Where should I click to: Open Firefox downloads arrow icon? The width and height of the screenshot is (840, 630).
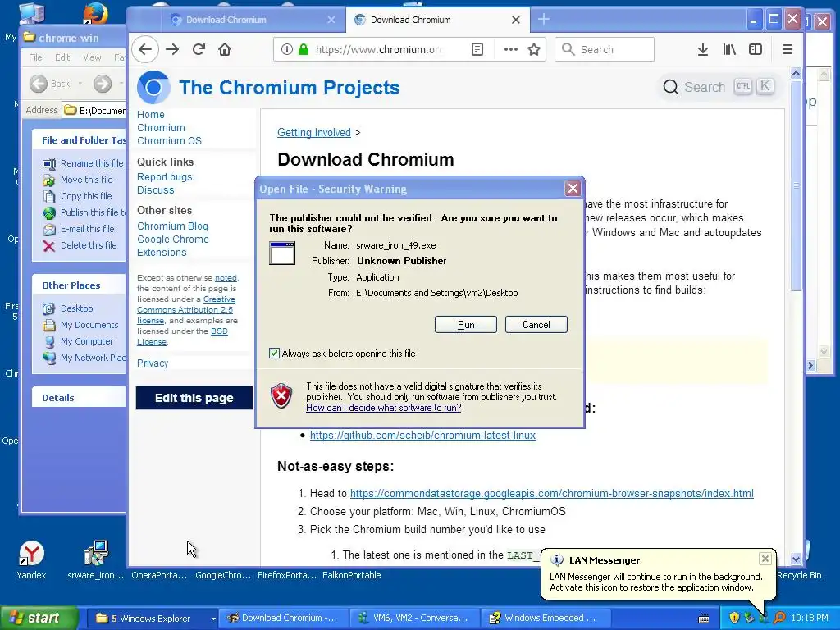(703, 49)
